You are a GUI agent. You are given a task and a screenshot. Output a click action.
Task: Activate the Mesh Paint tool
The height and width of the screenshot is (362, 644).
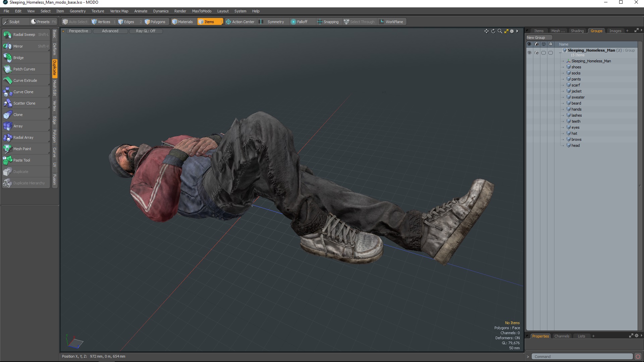pyautogui.click(x=26, y=149)
